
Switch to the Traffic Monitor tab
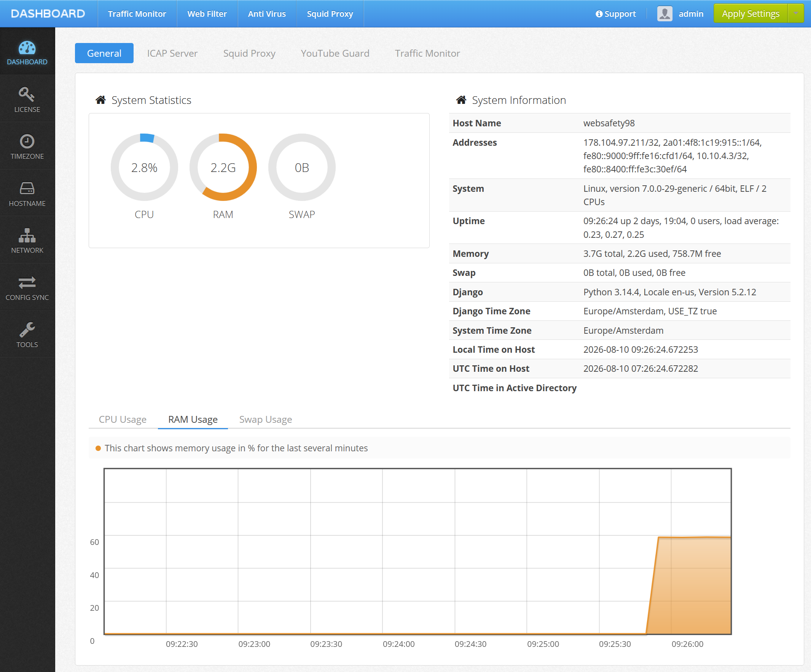coord(427,53)
